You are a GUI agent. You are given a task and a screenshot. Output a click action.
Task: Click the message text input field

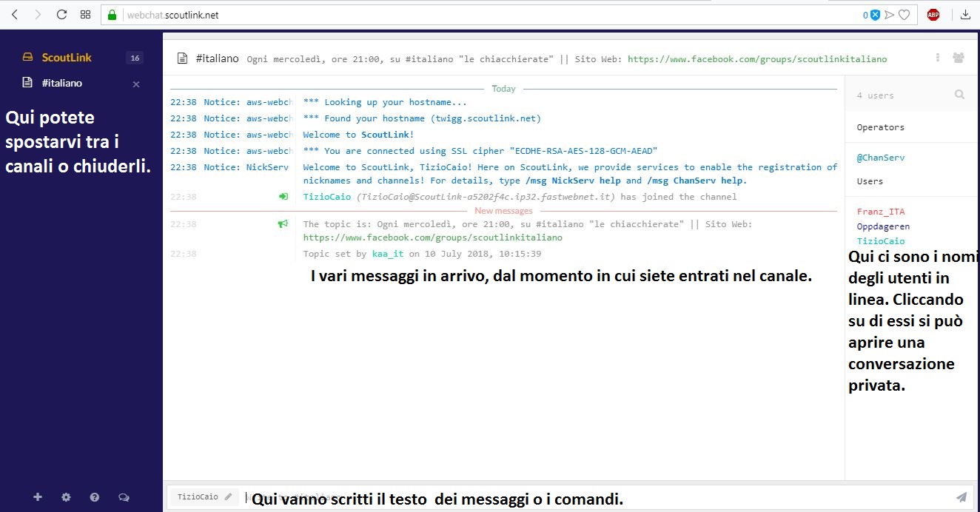point(592,497)
